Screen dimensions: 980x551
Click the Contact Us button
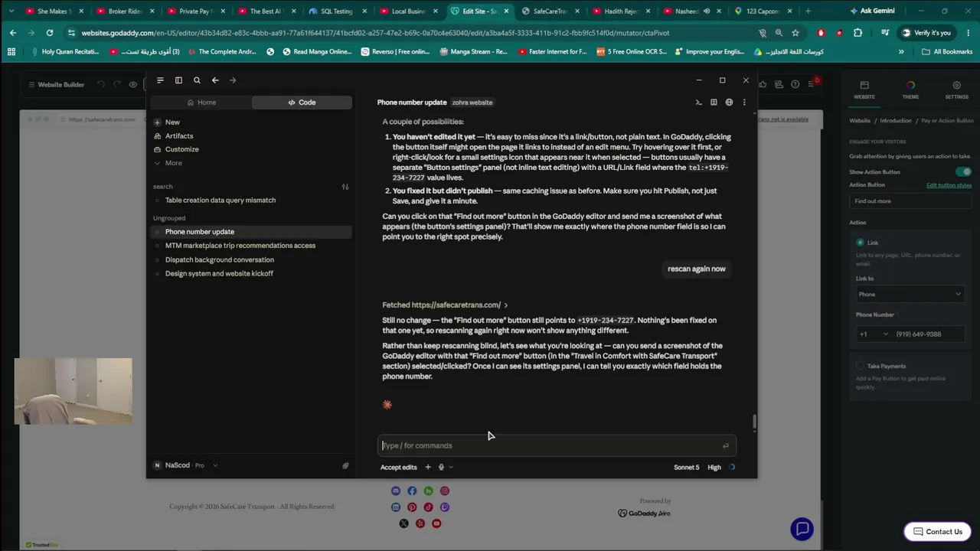coord(938,532)
